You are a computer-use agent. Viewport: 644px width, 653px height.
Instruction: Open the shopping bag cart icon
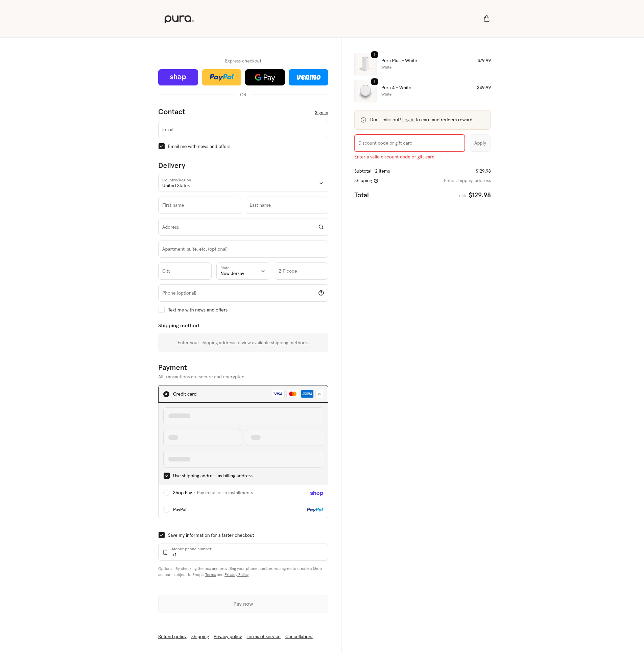pyautogui.click(x=486, y=19)
